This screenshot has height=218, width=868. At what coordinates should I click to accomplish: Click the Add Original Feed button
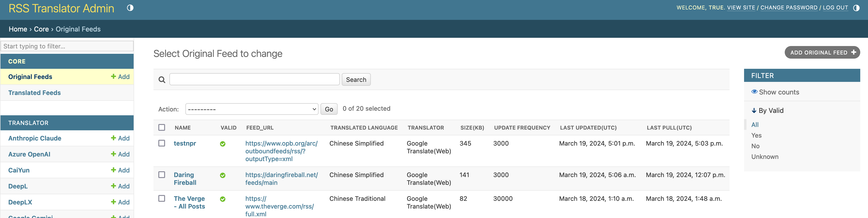click(822, 53)
